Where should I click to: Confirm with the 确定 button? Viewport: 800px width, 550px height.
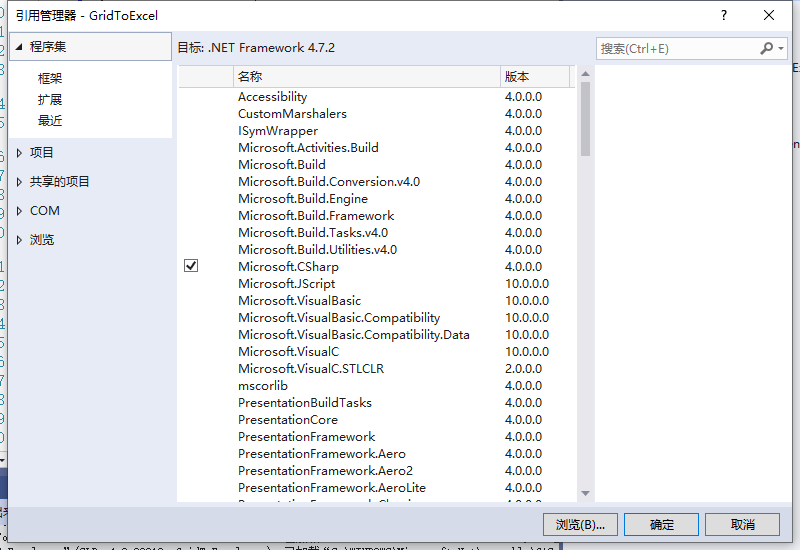click(x=661, y=524)
